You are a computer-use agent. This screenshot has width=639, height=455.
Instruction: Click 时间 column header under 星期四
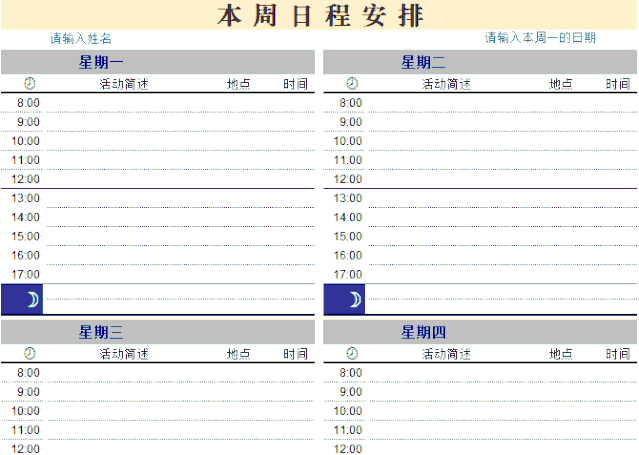pyautogui.click(x=618, y=354)
